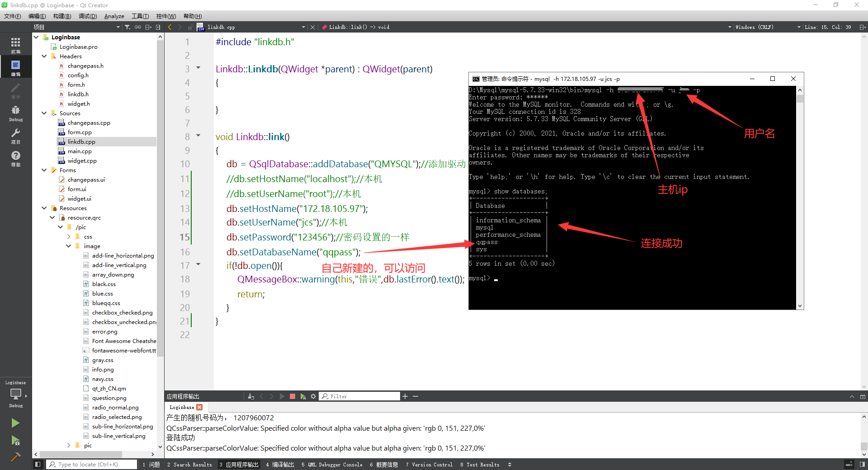Switch to Search Results output pane
The height and width of the screenshot is (470, 868).
coord(189,465)
